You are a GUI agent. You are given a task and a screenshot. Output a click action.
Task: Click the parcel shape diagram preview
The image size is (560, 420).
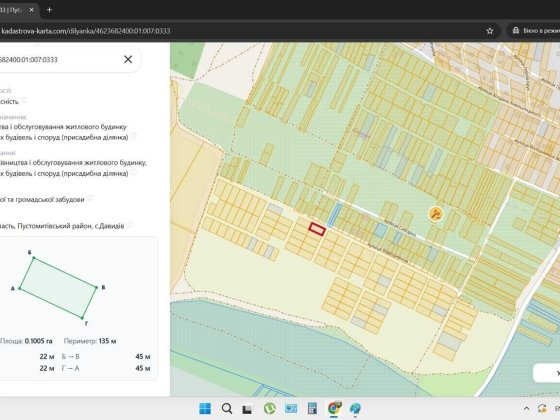click(58, 288)
